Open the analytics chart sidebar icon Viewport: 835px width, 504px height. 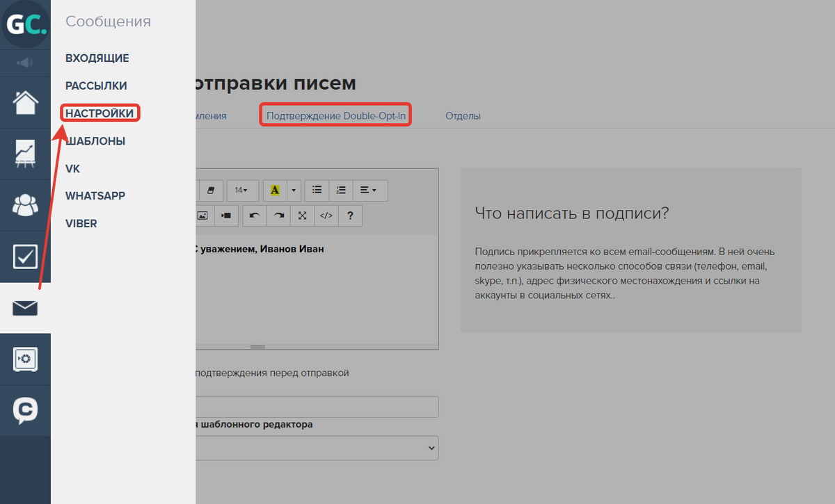(x=25, y=154)
